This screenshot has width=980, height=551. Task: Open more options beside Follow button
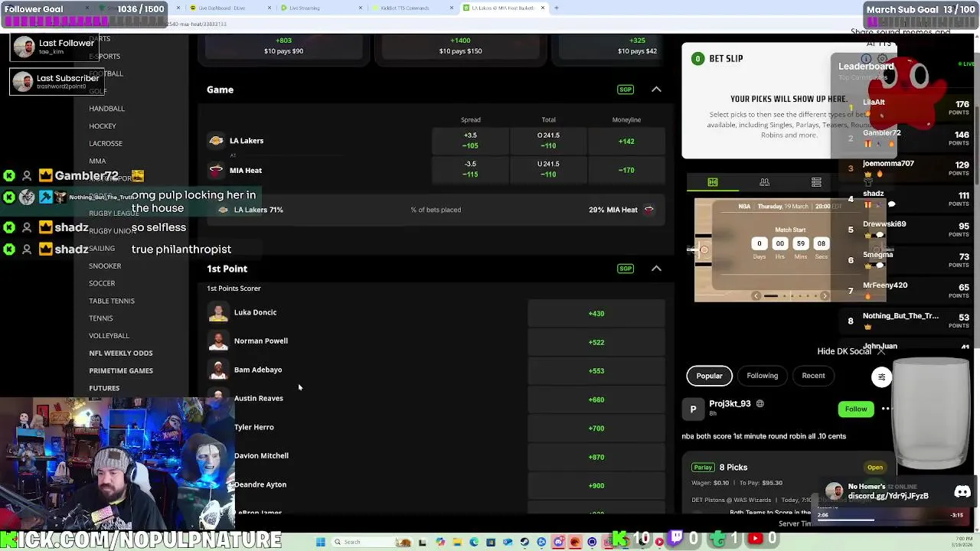(886, 409)
